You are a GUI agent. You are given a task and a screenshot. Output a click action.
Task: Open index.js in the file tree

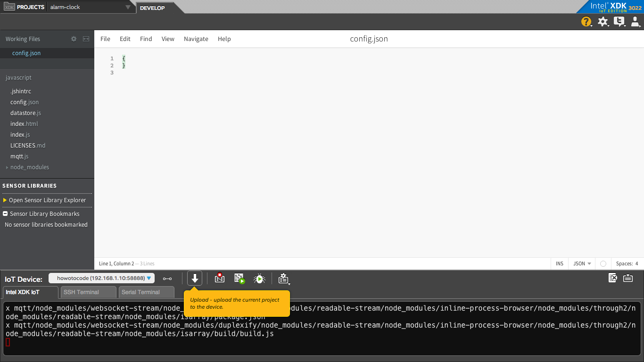tap(20, 135)
